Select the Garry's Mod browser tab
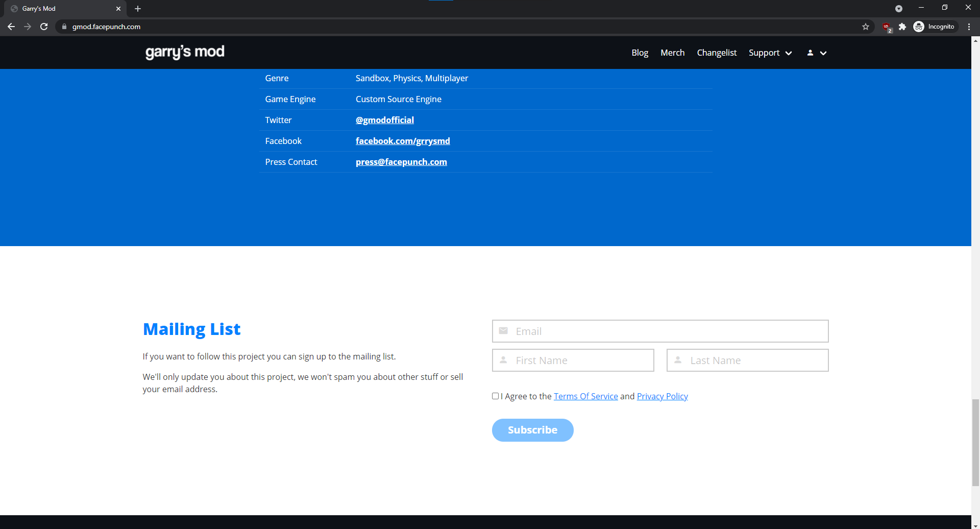This screenshot has width=980, height=529. (66, 9)
